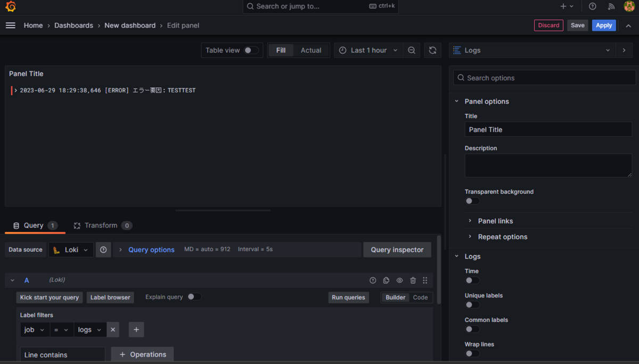Duplicate query A
The height and width of the screenshot is (364, 639).
[386, 280]
